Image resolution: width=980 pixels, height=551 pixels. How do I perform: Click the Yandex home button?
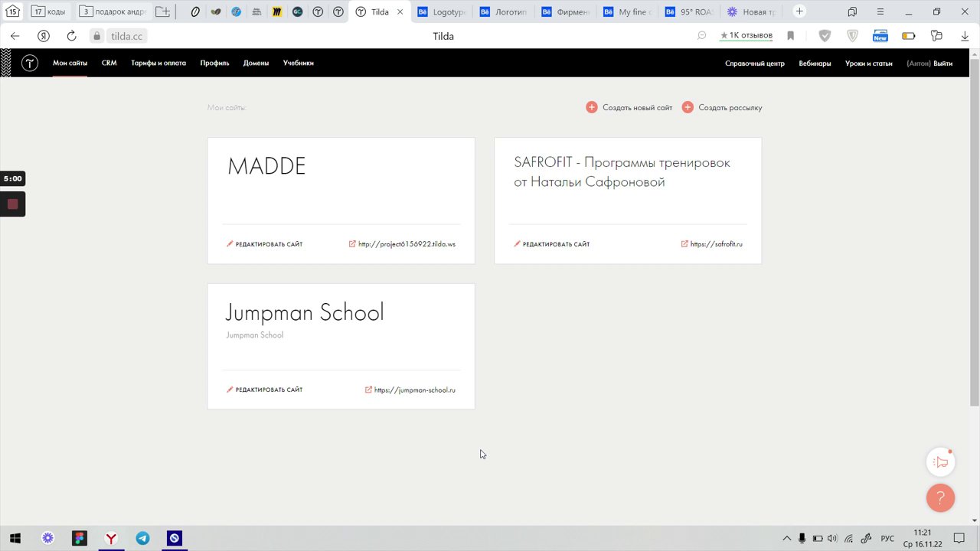[x=44, y=36]
